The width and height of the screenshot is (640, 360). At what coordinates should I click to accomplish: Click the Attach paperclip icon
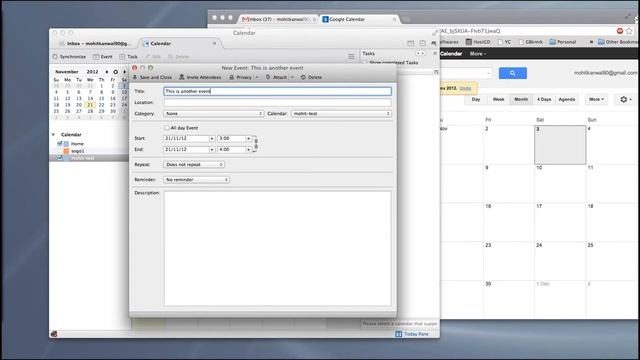coord(268,77)
